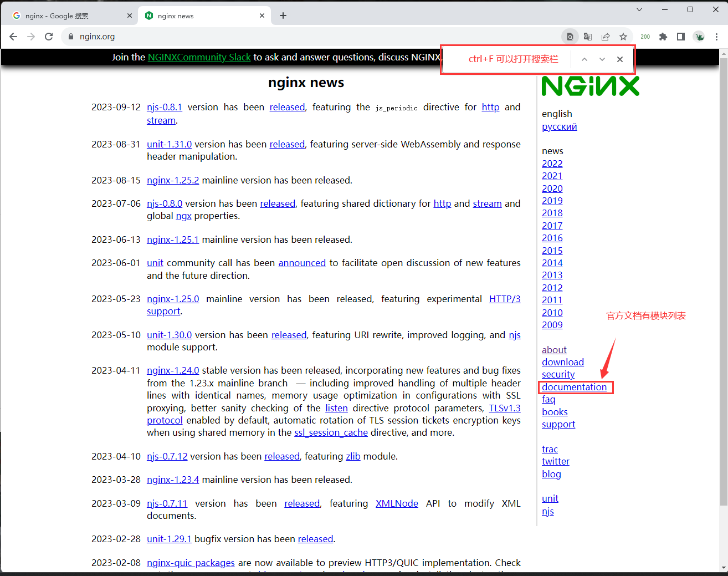Open the twitter link

(x=556, y=461)
